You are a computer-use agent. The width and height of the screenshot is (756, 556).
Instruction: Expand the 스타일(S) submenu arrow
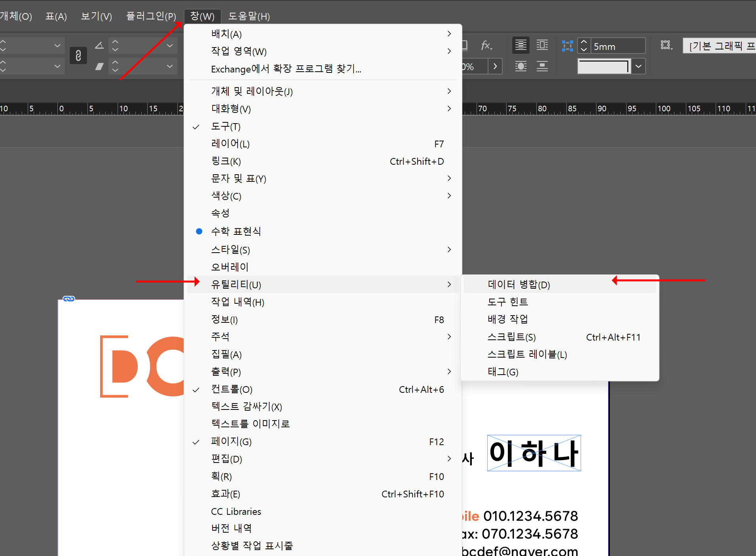[449, 249]
